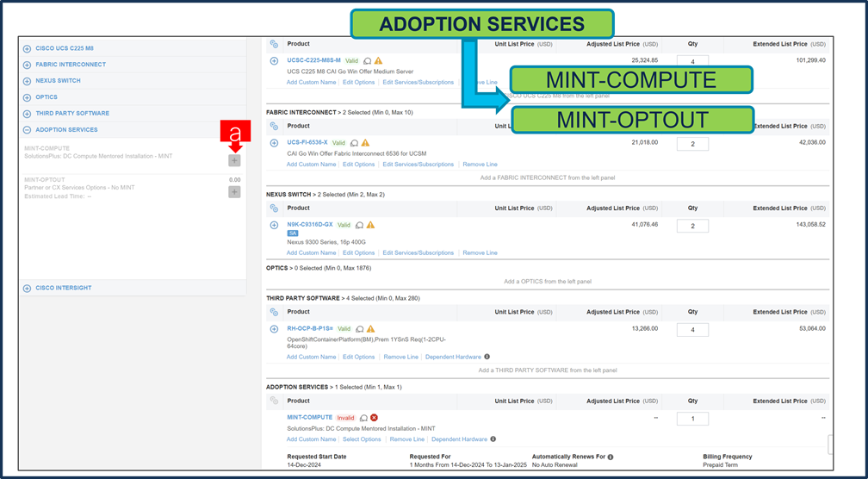Click Edit Services/Subscriptions under UCS-FI-6536-X
This screenshot has height=479, width=868.
[x=418, y=165]
